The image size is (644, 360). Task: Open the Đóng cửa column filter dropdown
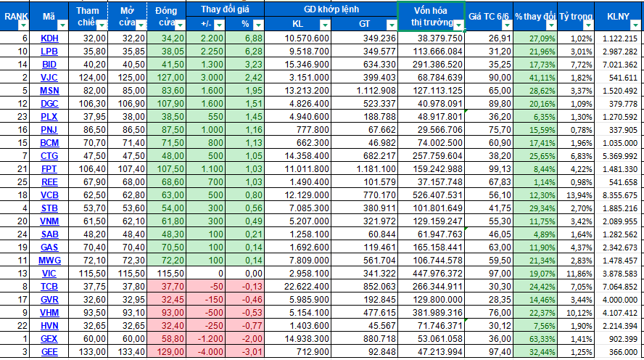point(180,25)
